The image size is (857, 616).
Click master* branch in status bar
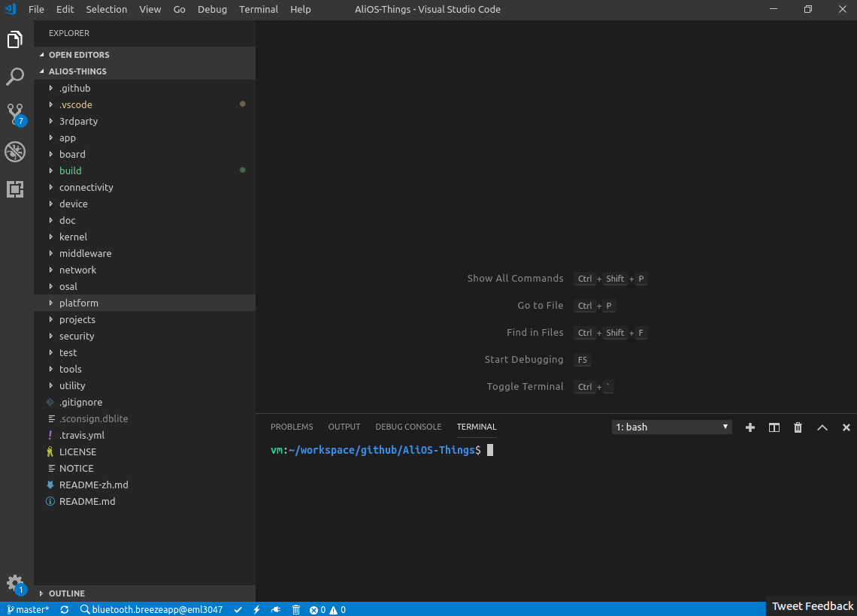28,609
